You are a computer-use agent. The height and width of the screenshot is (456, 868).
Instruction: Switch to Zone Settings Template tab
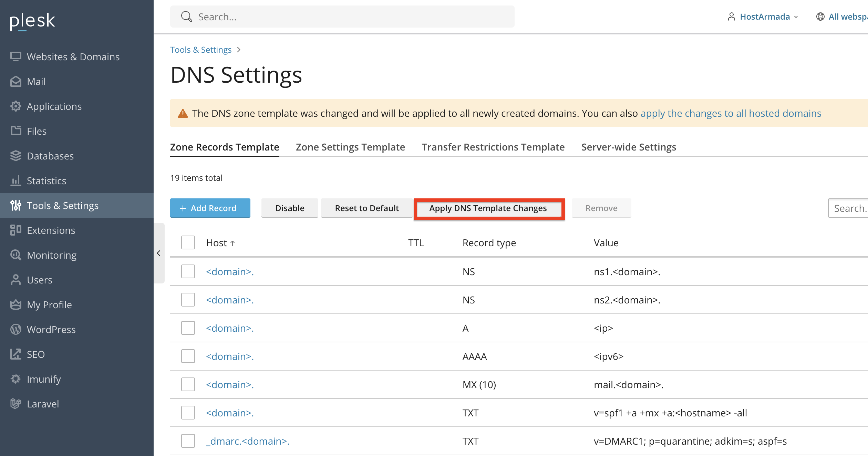350,147
